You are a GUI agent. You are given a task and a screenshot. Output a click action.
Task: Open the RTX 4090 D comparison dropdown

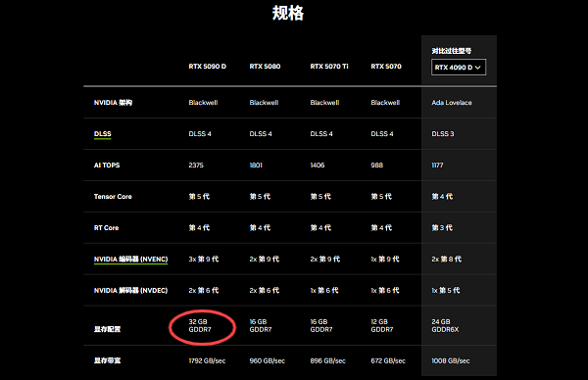tap(459, 67)
